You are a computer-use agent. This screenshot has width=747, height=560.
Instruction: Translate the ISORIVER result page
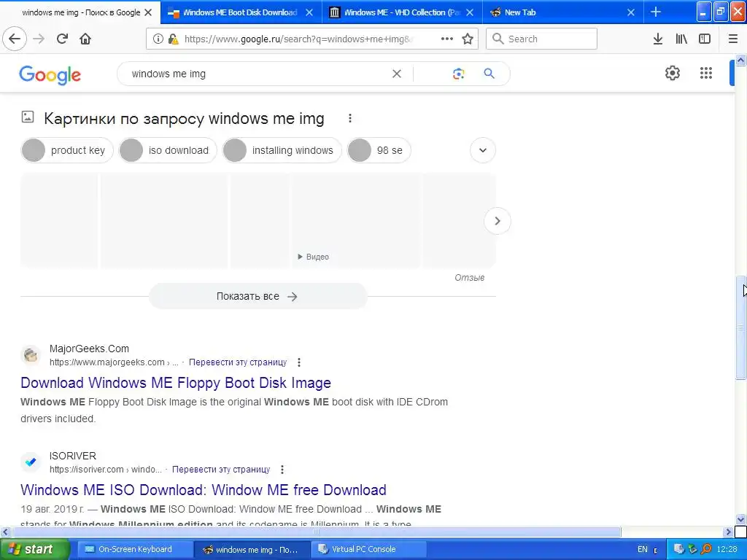coord(221,470)
